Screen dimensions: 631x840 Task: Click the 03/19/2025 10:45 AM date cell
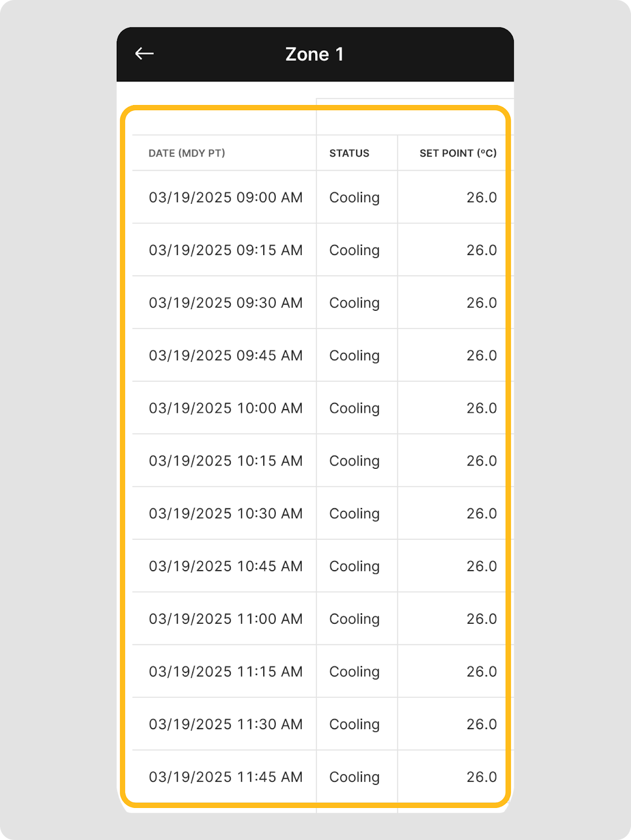[x=225, y=566]
